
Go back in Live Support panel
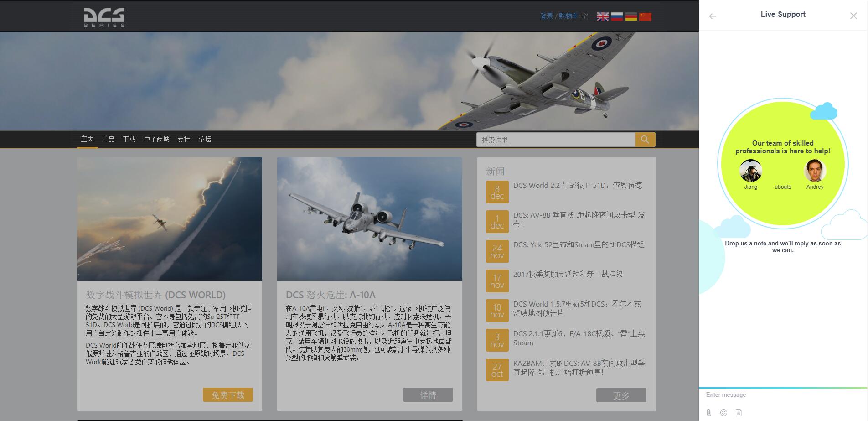[x=713, y=16]
